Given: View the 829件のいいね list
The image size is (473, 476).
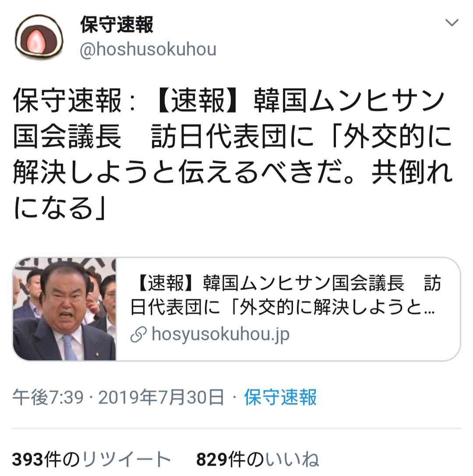Looking at the screenshot, I should [x=258, y=459].
